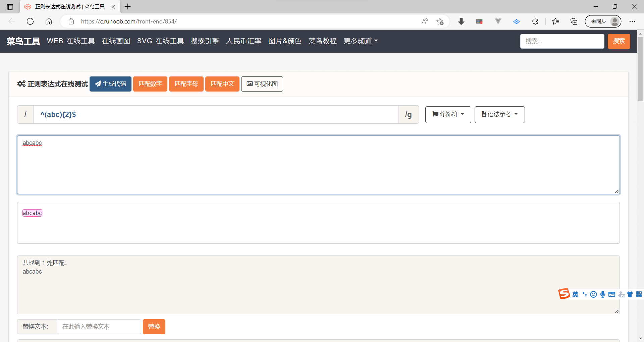Click the 共找到 1 处匹配 result text
Viewport: 644px width, 342px height.
click(x=45, y=263)
